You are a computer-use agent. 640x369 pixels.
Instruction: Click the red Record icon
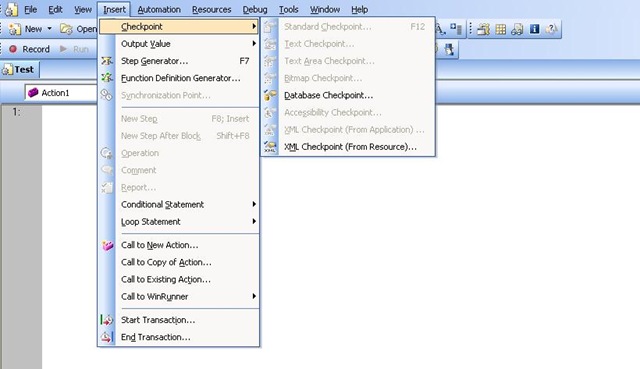coord(13,49)
